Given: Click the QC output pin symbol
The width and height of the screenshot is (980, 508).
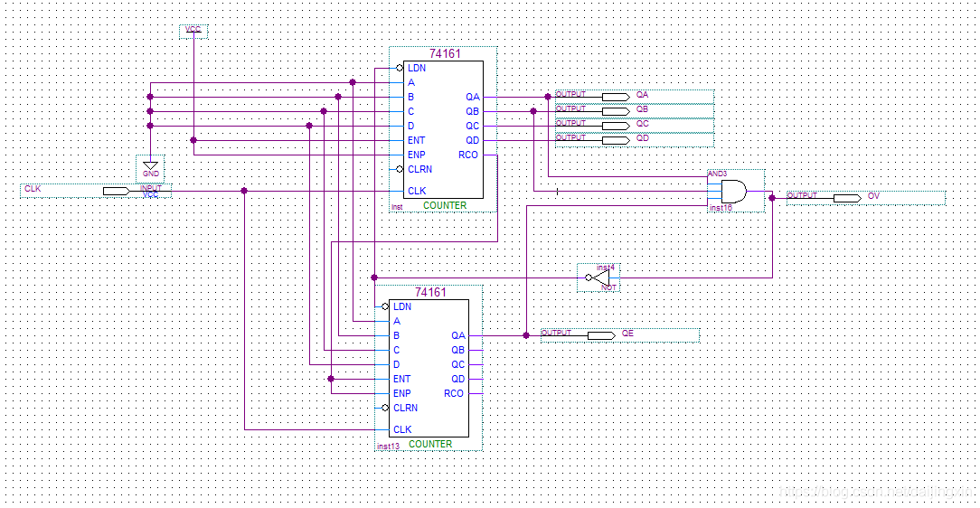Looking at the screenshot, I should pyautogui.click(x=616, y=126).
